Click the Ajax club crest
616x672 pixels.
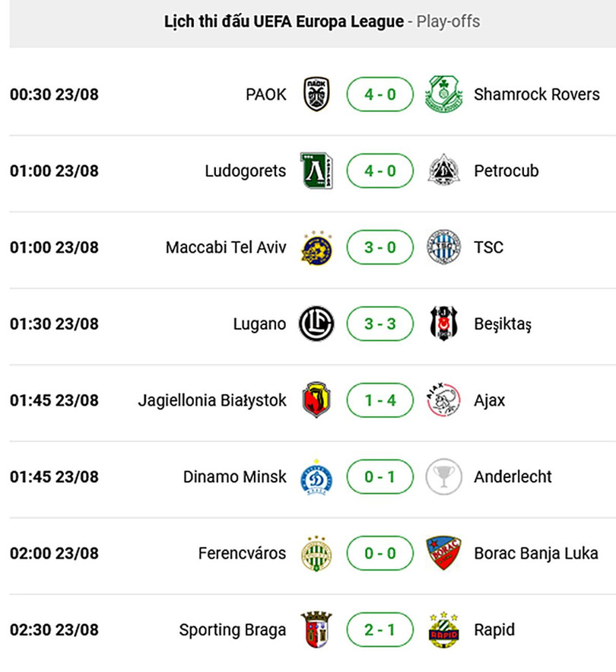[443, 400]
